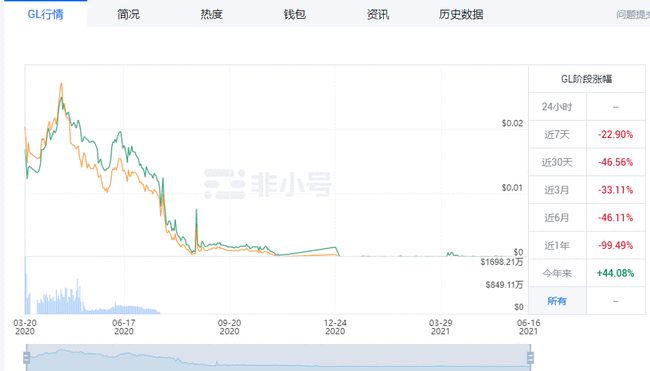
Task: Grab the right range slider handle
Action: point(530,357)
